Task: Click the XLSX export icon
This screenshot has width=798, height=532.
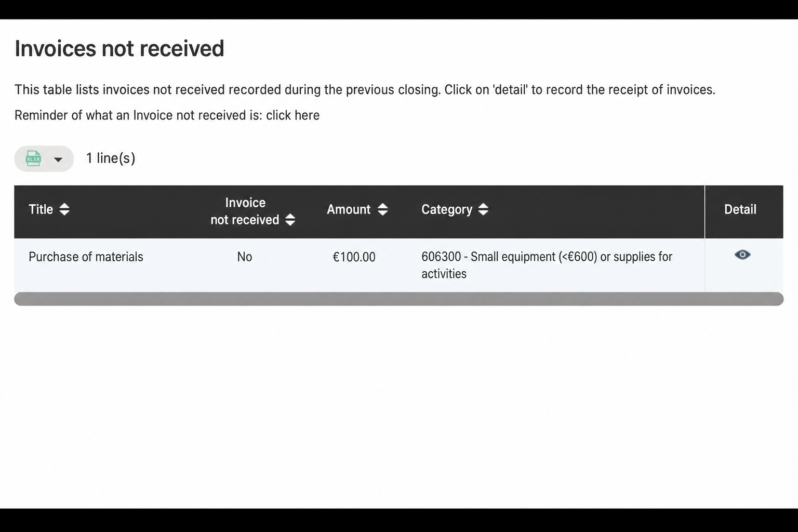Action: coord(33,158)
